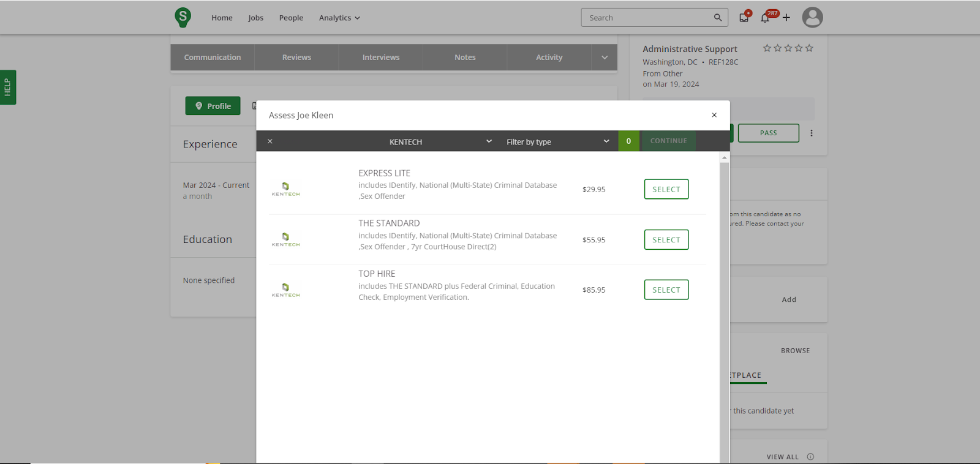Viewport: 980px width, 464px height.
Task: Close the Assess Joe Kleen dialog
Action: 714,115
